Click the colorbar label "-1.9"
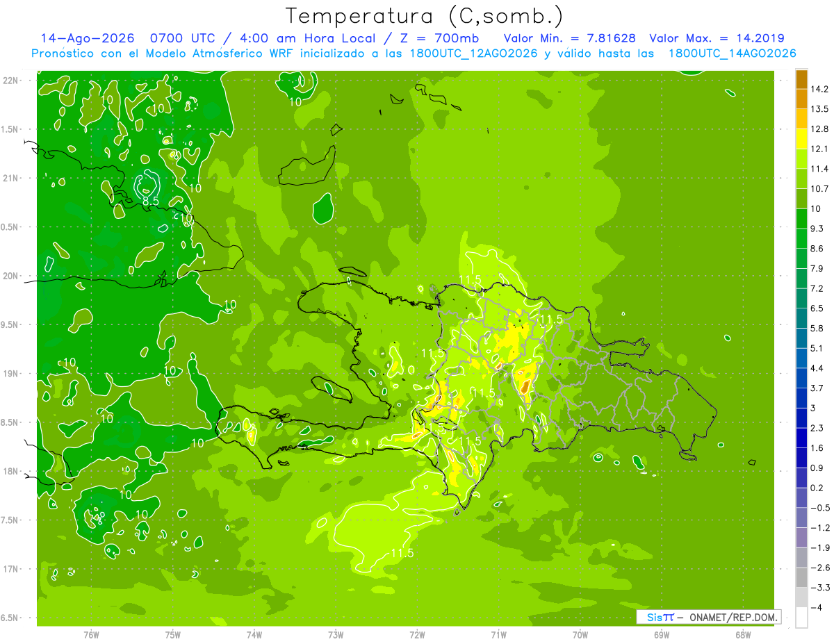This screenshot has width=834, height=644. 820,548
